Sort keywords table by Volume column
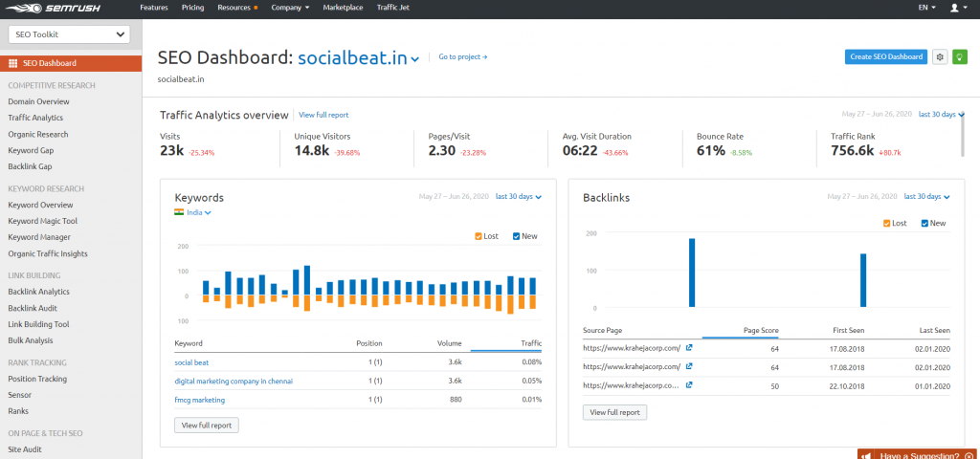The height and width of the screenshot is (459, 980). tap(450, 343)
